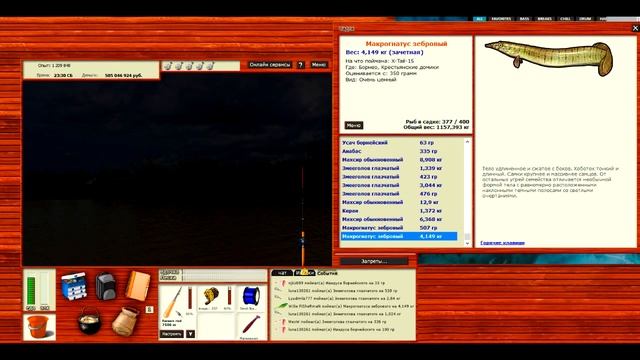Select fish row Анабас 335 гр
This screenshot has width=640, height=360.
click(x=399, y=151)
